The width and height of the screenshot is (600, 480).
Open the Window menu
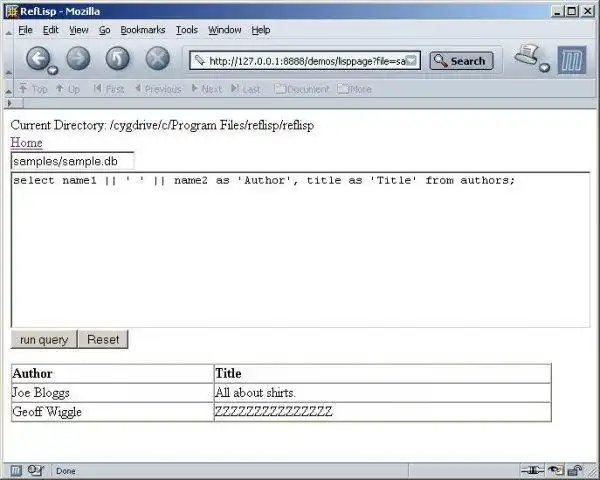coord(225,30)
